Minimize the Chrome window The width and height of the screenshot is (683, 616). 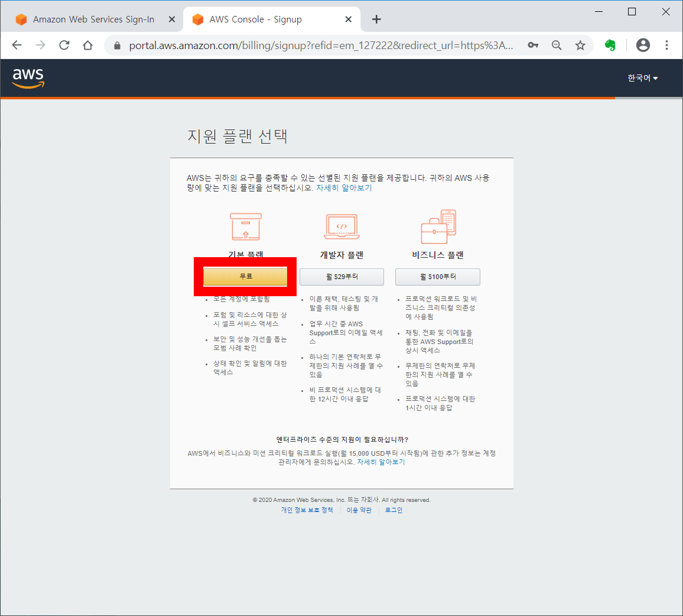coord(599,12)
